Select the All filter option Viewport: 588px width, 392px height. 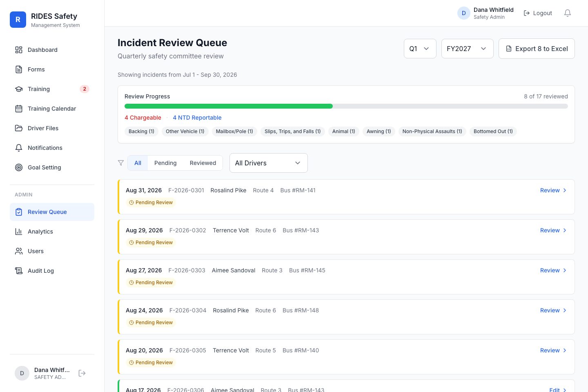138,163
